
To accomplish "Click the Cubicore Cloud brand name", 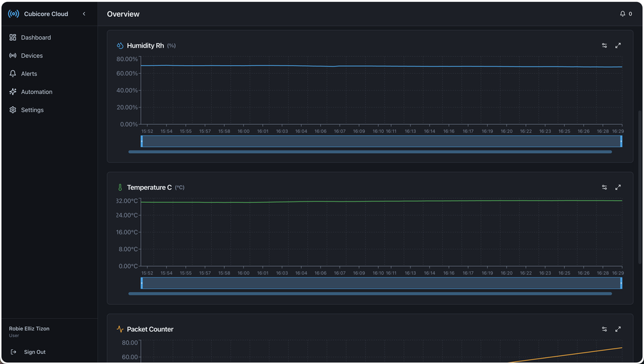I will tap(46, 14).
